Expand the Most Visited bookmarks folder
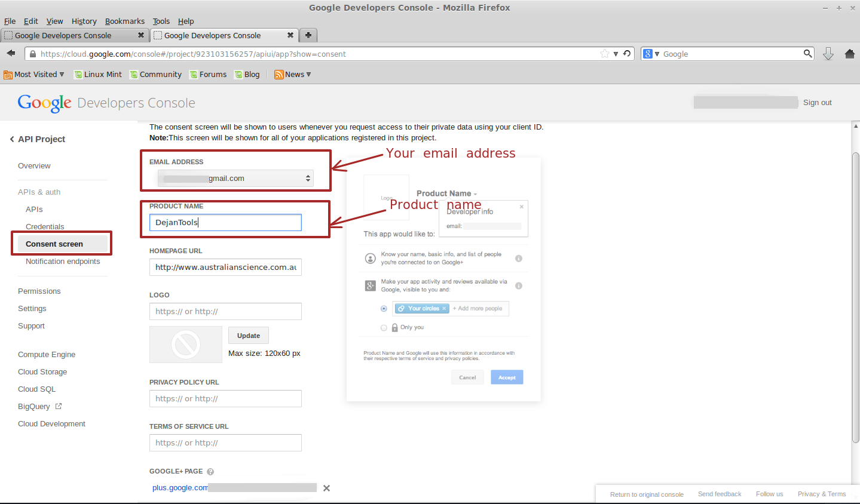860x504 pixels. pos(34,75)
